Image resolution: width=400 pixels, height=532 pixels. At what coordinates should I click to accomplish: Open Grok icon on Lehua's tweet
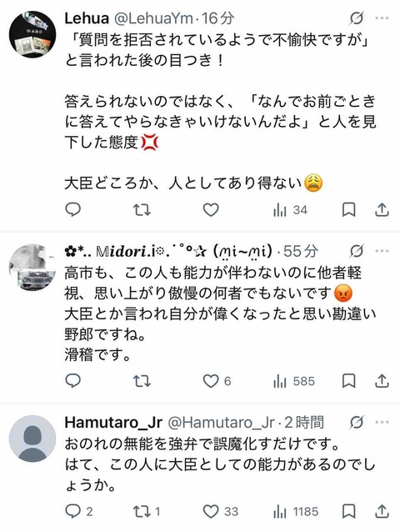[357, 18]
